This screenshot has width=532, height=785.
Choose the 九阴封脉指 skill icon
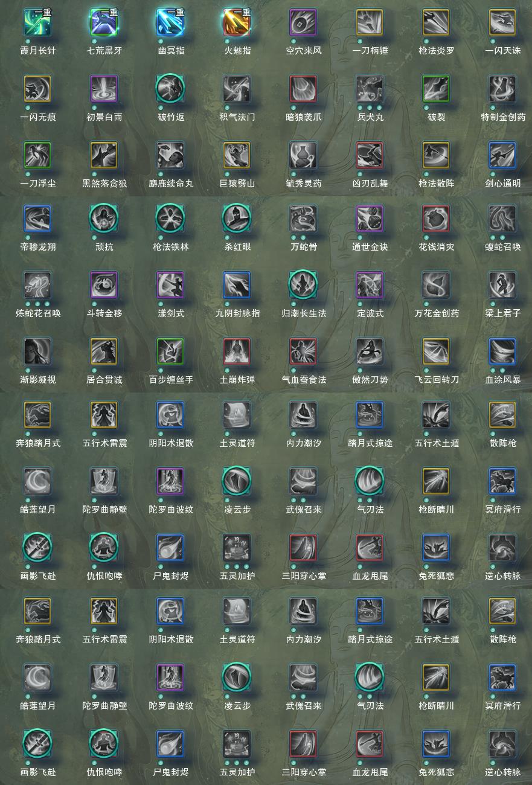point(237,285)
